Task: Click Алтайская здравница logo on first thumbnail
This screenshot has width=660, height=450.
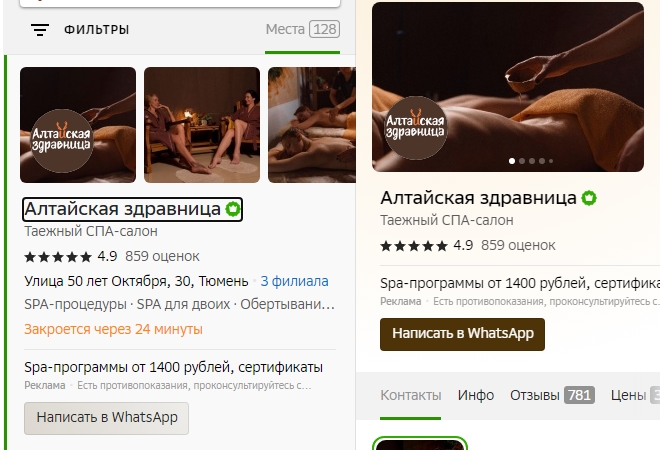Action: tap(61, 141)
